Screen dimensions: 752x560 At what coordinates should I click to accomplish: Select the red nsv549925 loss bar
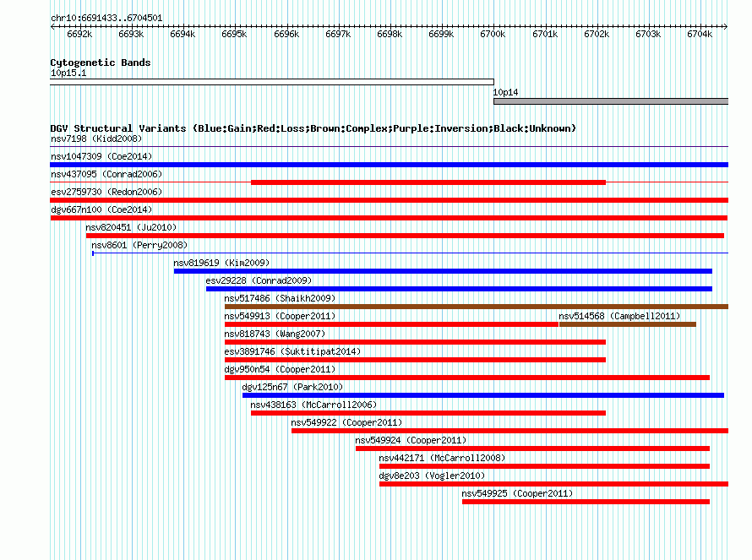click(586, 502)
